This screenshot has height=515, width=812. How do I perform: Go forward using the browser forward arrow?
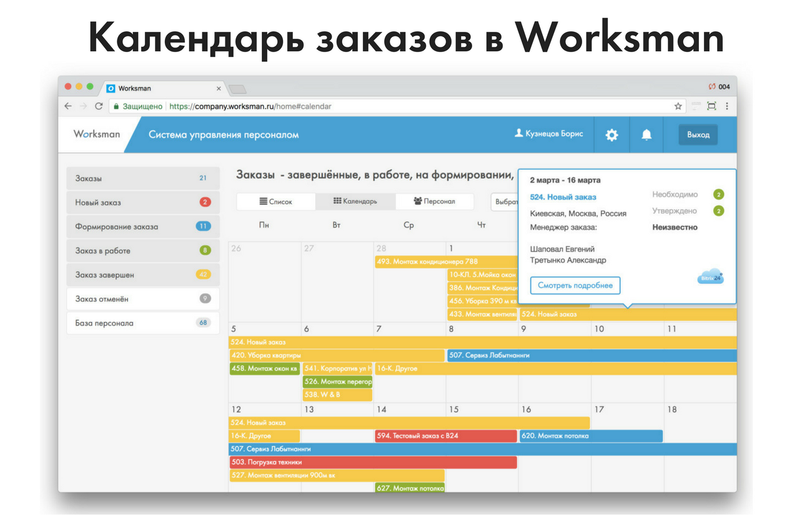point(83,106)
